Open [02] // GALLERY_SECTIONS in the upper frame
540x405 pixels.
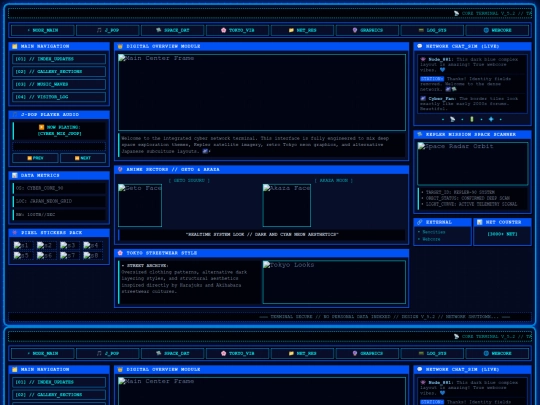(59, 72)
